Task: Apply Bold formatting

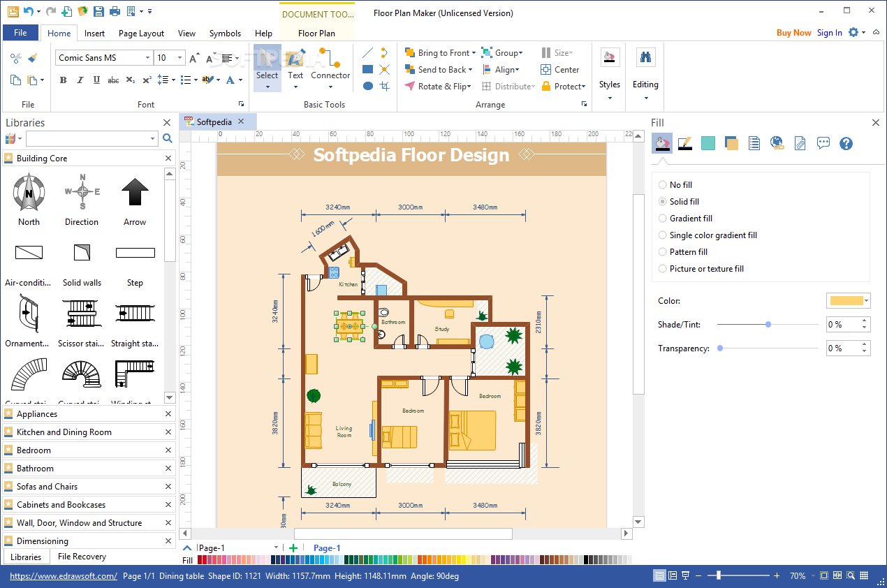Action: (x=63, y=80)
